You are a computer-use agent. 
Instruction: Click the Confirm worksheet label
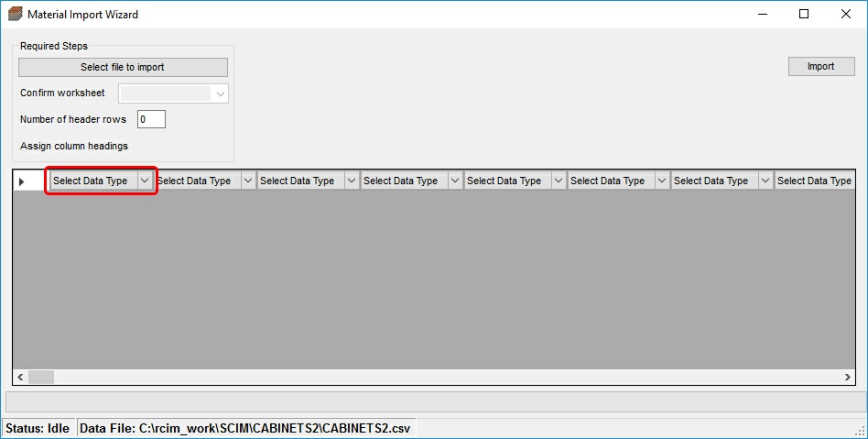pos(62,93)
